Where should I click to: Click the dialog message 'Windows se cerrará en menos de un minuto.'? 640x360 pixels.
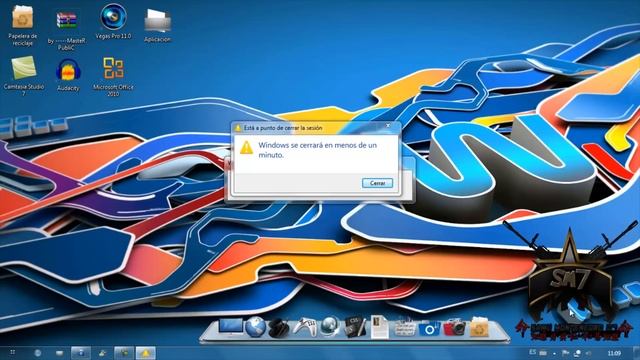[x=318, y=150]
